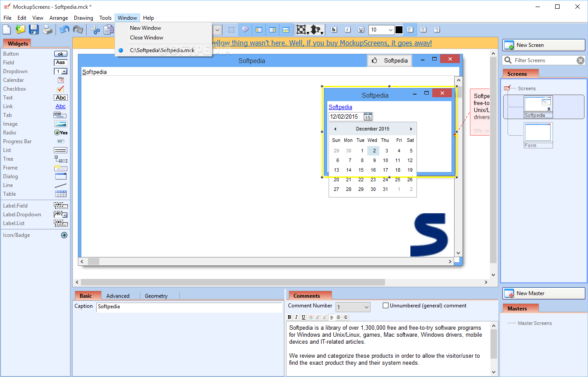
Task: Click the Save floppy disk icon
Action: [34, 30]
